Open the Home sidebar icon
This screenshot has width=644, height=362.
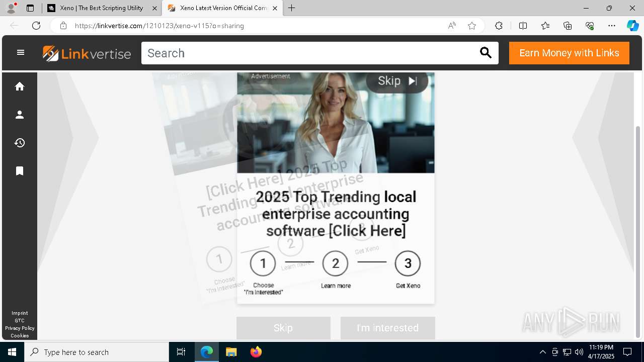[20, 86]
